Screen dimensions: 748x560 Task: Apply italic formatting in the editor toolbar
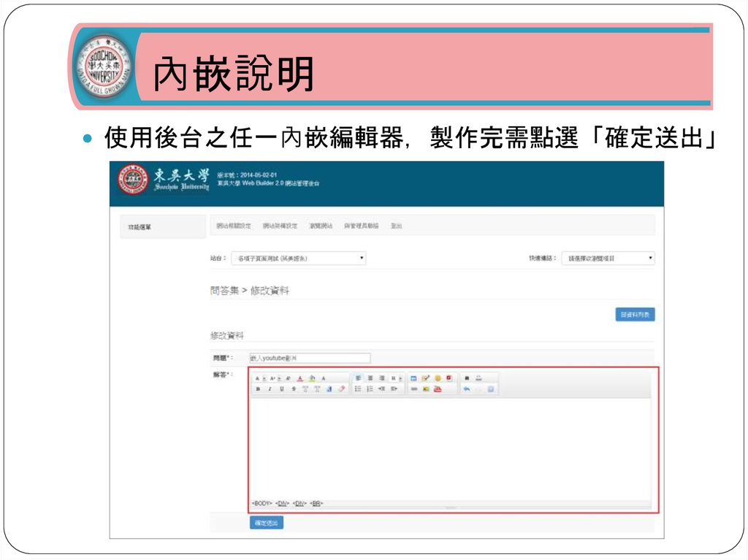tap(270, 389)
